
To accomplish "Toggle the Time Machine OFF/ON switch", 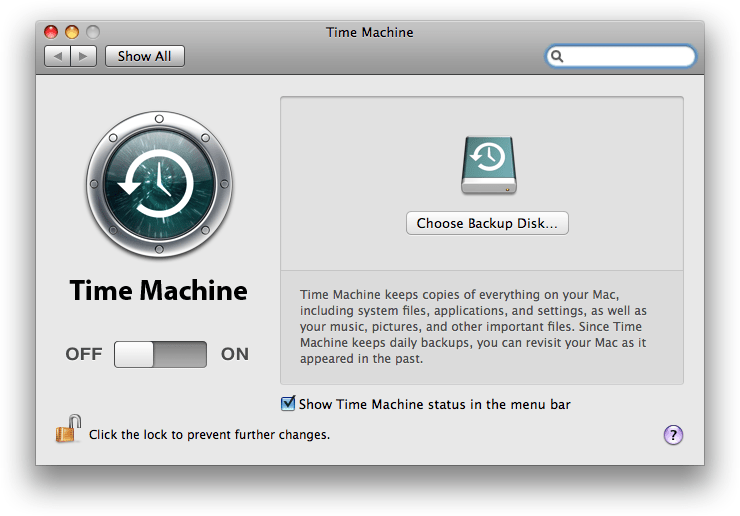I will (x=160, y=354).
